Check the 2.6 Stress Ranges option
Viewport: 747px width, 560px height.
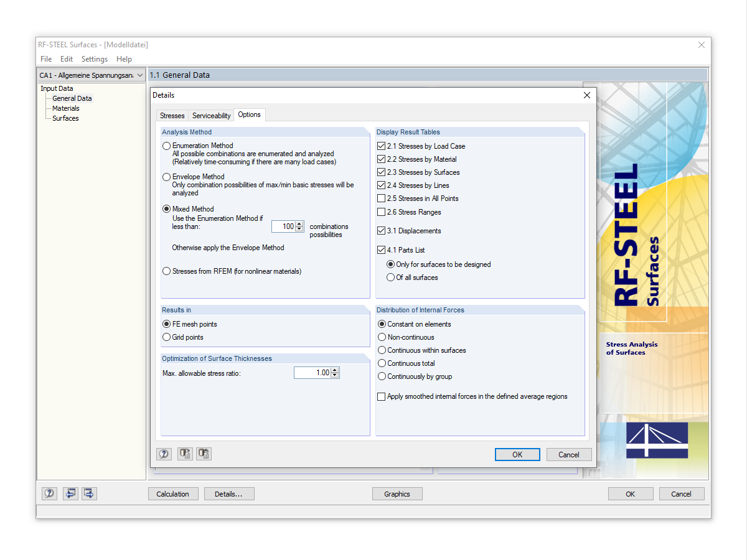coord(381,212)
